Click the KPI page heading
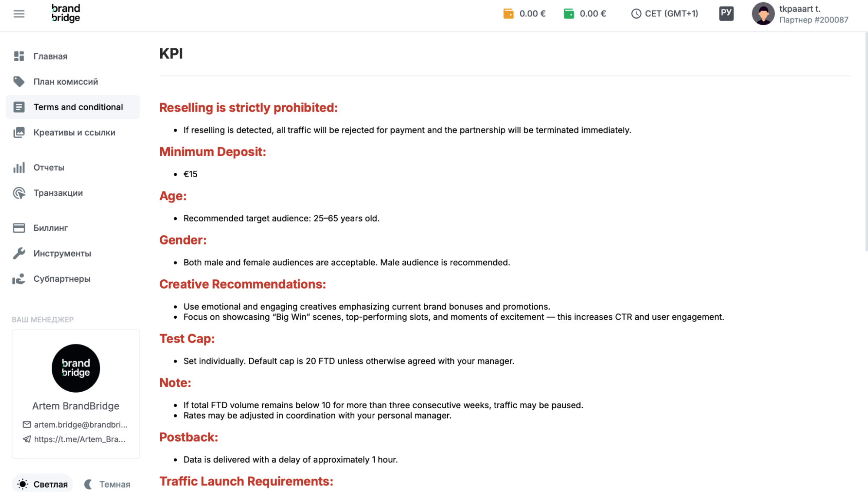Screen dimensions: 868x492 point(171,53)
